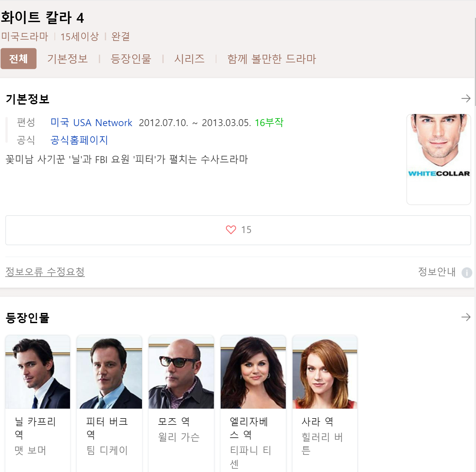Open 등장인물 section arrow

click(466, 317)
